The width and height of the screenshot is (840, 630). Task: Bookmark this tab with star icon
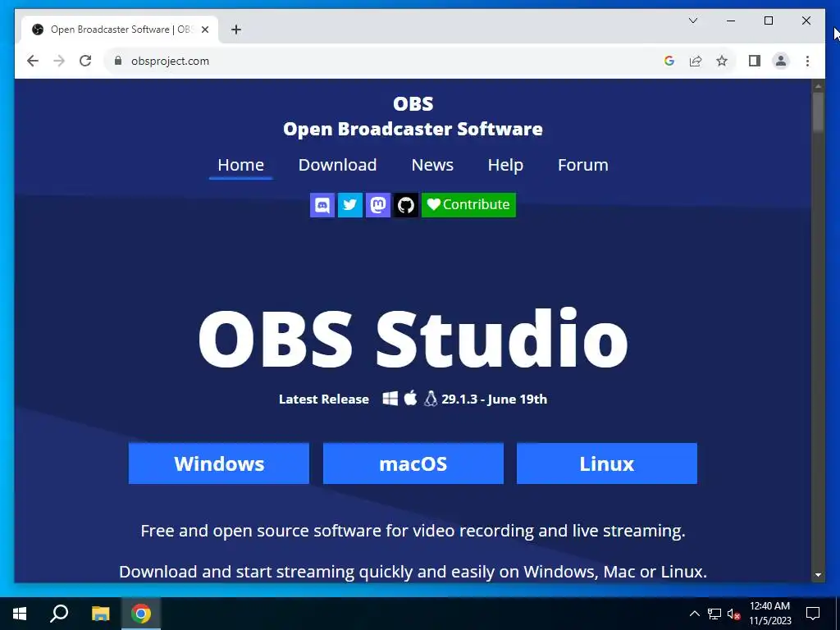coord(722,61)
